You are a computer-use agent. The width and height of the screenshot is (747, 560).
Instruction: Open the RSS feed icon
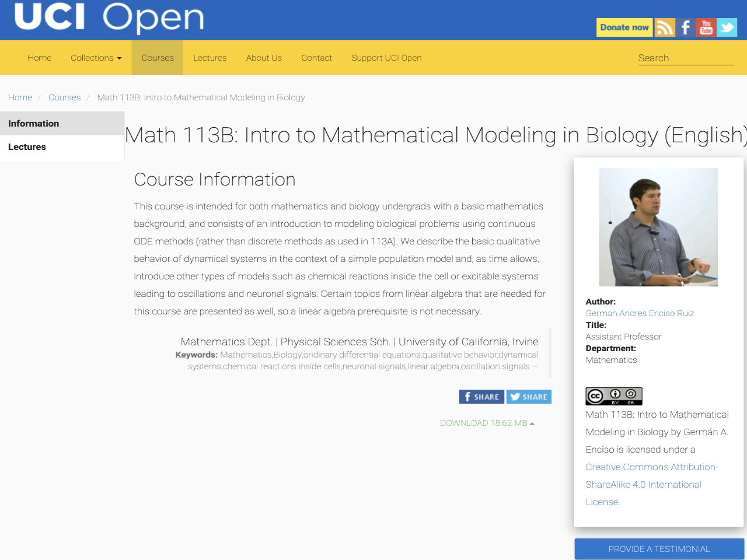pyautogui.click(x=665, y=27)
